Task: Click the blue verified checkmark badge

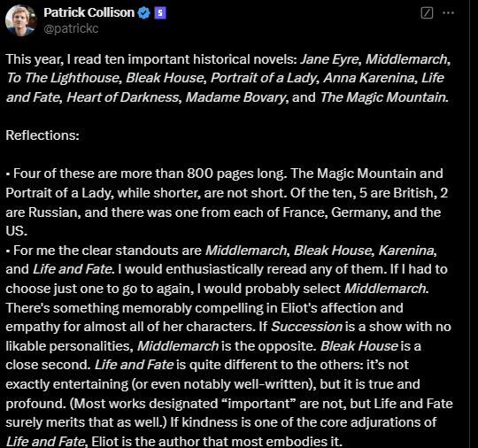Action: 144,13
